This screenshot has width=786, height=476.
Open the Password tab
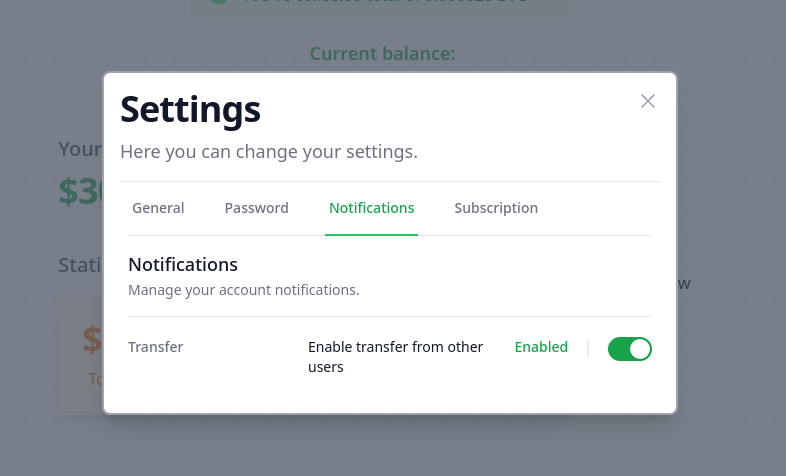pyautogui.click(x=256, y=208)
